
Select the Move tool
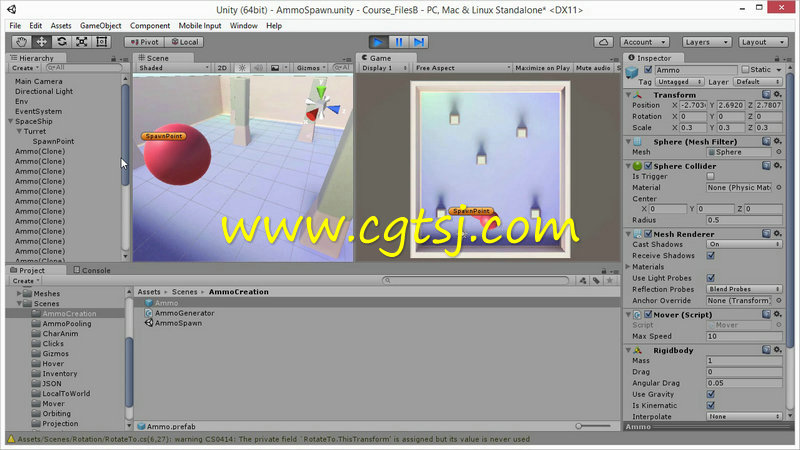point(41,42)
